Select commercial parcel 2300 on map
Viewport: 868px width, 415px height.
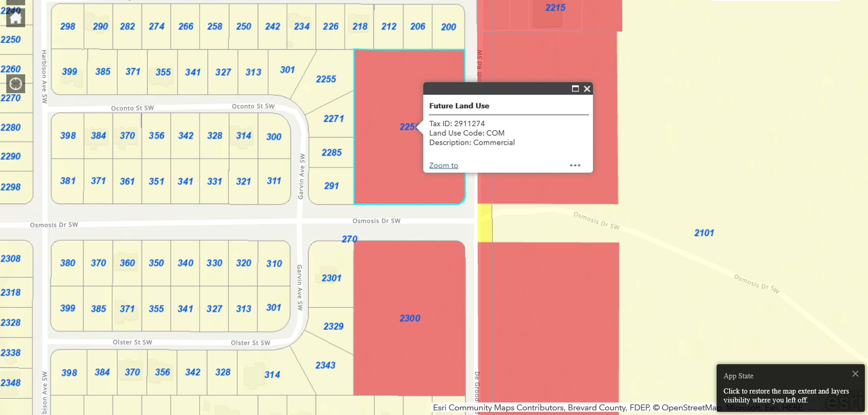pyautogui.click(x=410, y=318)
